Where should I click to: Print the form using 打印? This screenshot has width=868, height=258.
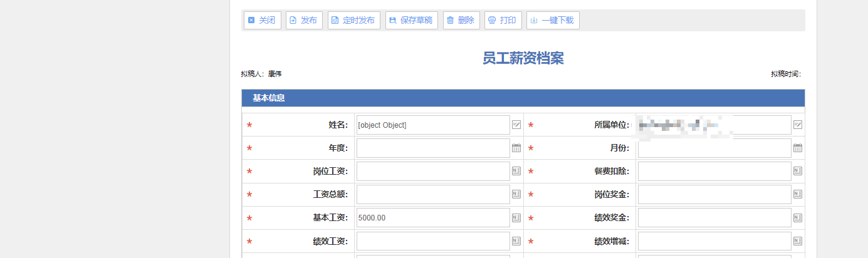503,20
